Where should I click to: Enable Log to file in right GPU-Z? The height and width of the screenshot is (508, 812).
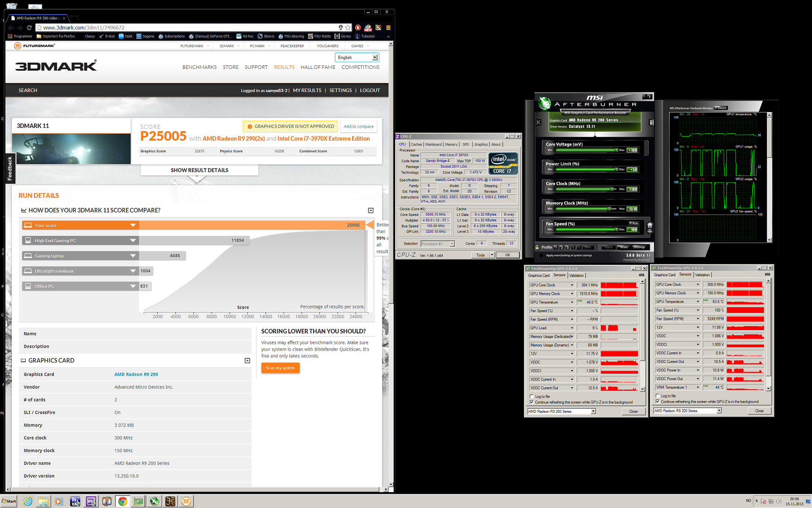point(658,396)
